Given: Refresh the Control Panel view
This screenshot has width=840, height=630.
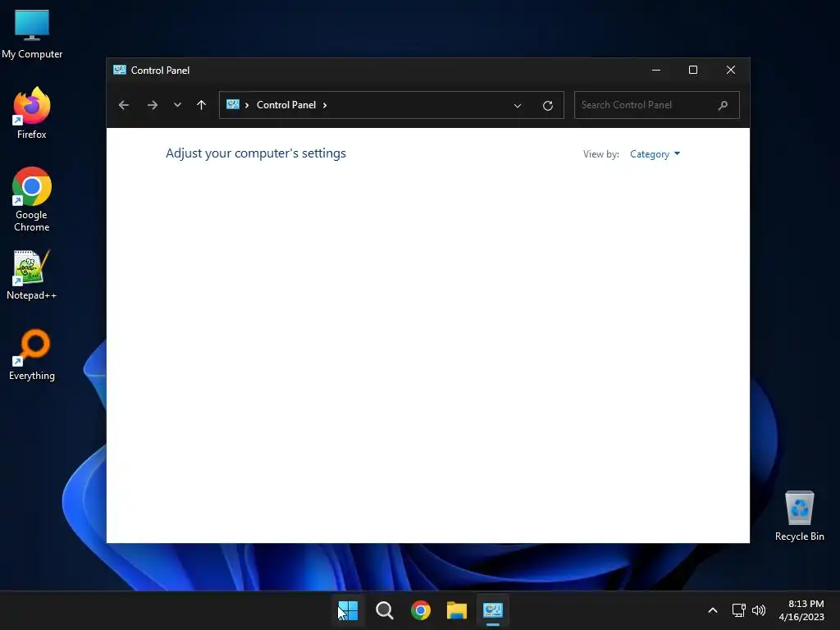Looking at the screenshot, I should pyautogui.click(x=547, y=106).
